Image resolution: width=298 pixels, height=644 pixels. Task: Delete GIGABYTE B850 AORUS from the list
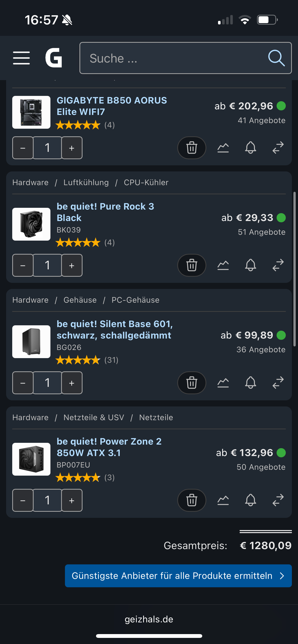coord(192,148)
